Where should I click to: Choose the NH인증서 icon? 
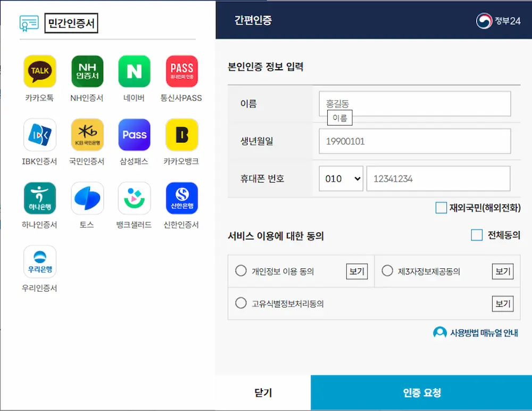click(x=87, y=71)
